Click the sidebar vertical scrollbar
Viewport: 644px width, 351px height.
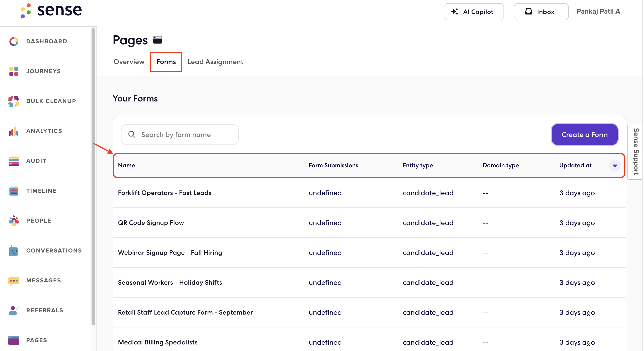click(x=94, y=176)
